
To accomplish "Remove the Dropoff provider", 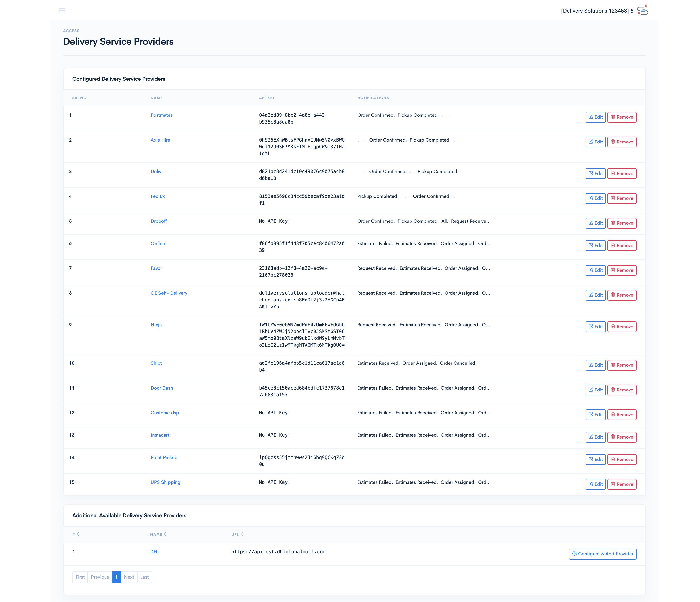I will click(622, 223).
